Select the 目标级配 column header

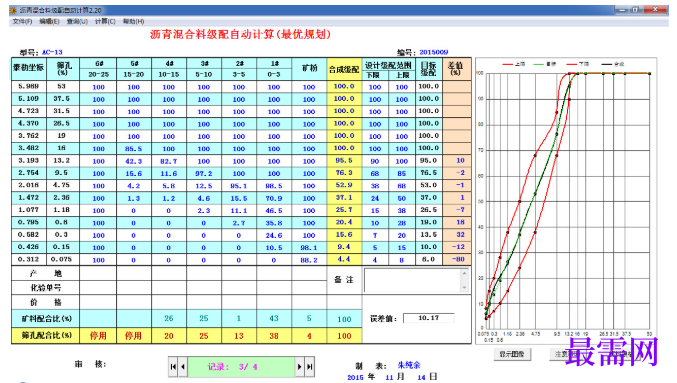click(x=429, y=69)
